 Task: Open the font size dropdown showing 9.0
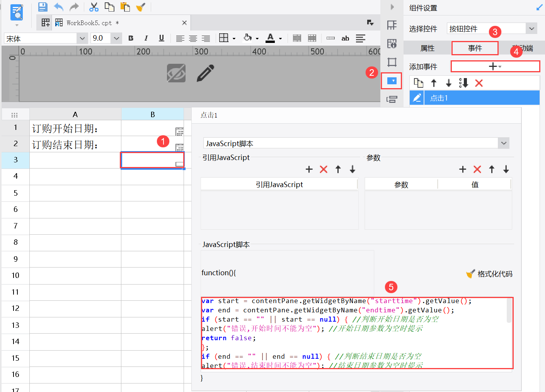pyautogui.click(x=116, y=38)
